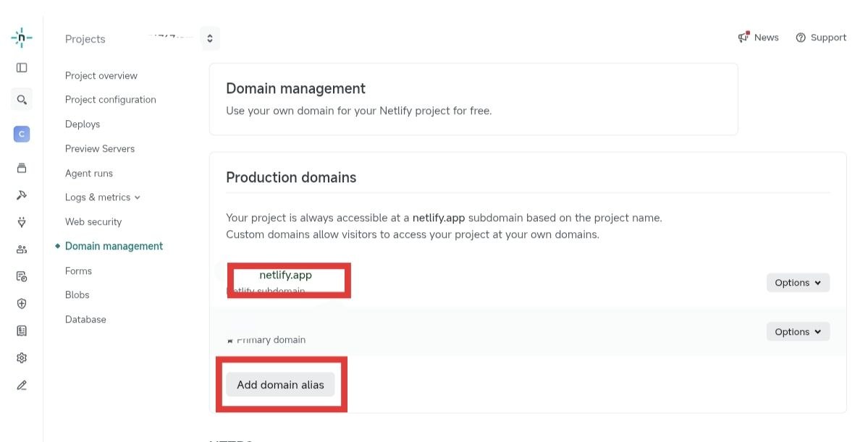Open the gear settings icon
This screenshot has width=868, height=442.
22,358
